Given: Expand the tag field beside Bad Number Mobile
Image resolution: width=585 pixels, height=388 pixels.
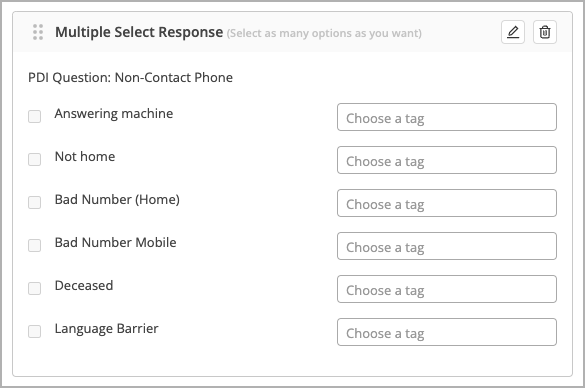Looking at the screenshot, I should (447, 246).
